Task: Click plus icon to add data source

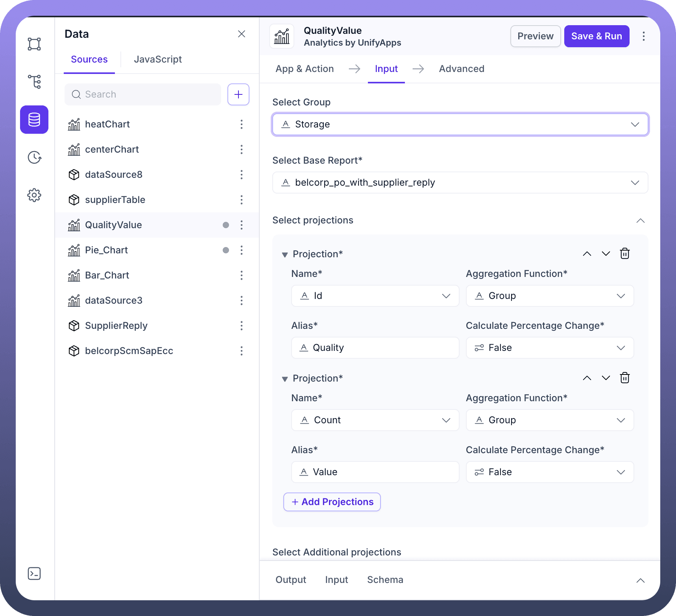Action: coord(238,94)
